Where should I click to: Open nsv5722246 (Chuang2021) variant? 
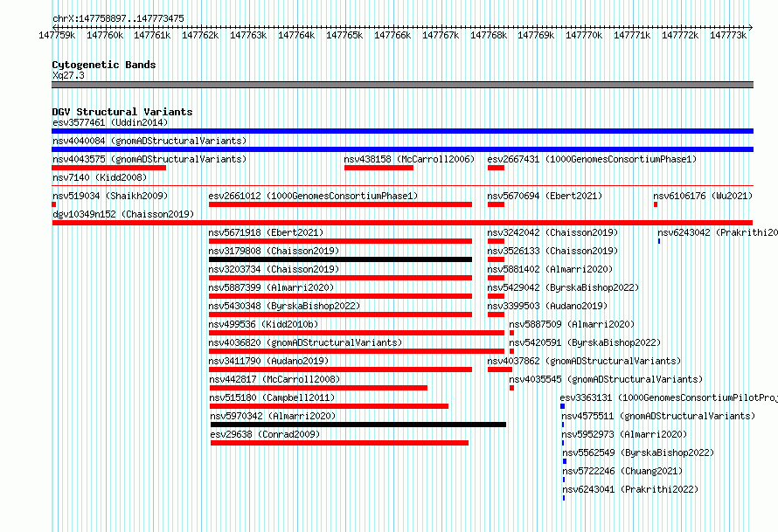pyautogui.click(x=622, y=471)
